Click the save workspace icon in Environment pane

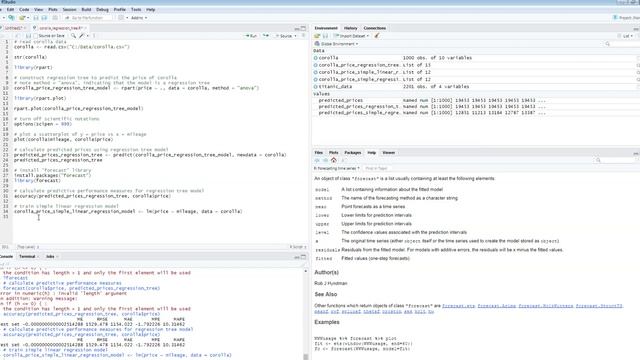(x=325, y=36)
